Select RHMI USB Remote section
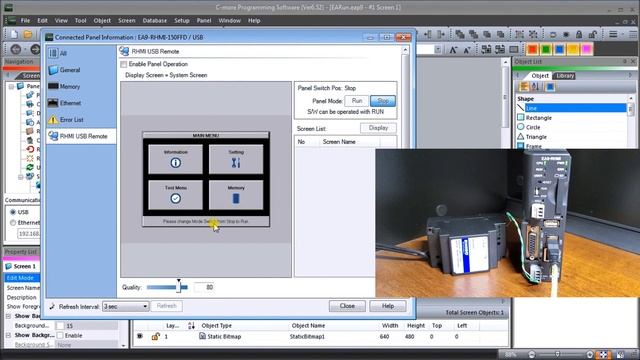 point(81,136)
